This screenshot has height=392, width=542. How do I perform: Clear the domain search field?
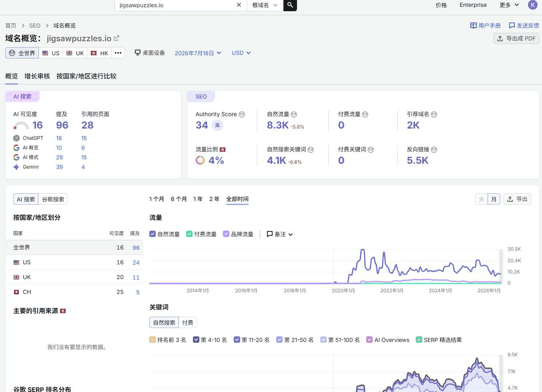(x=239, y=5)
